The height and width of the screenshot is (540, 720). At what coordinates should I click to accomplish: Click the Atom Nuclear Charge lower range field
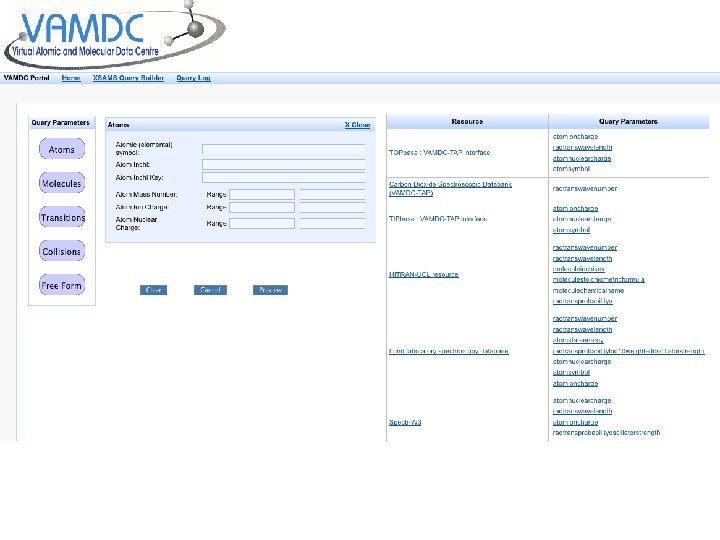262,224
